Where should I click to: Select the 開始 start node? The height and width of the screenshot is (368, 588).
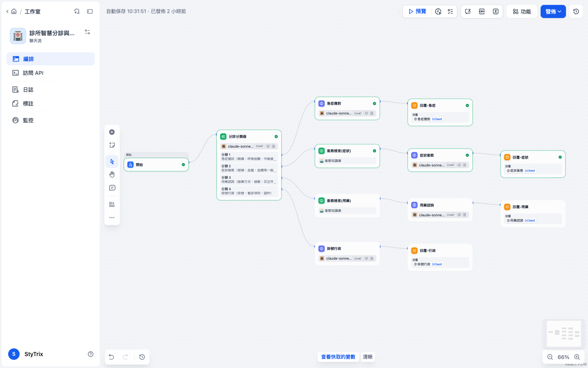(x=156, y=165)
